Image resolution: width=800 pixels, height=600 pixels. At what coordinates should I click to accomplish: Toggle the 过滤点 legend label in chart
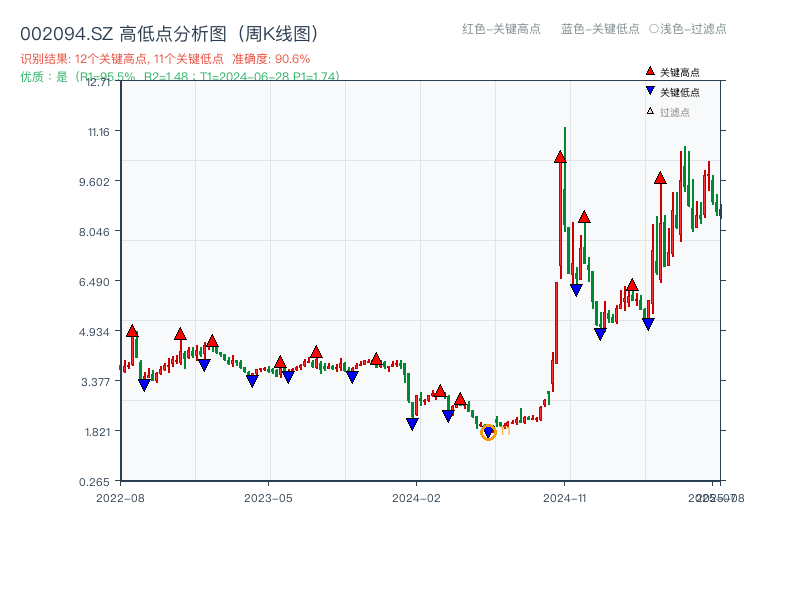click(674, 112)
